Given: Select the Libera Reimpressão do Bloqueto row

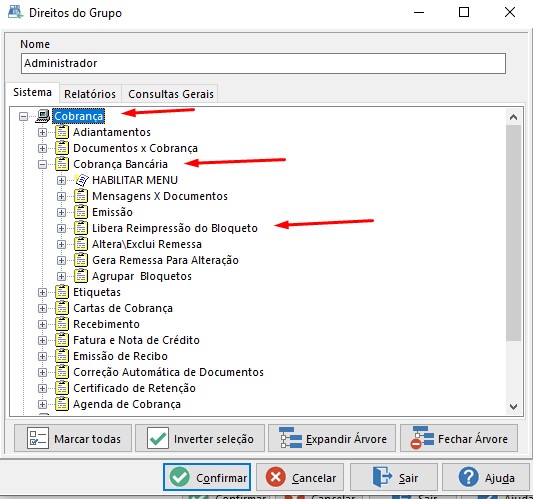Looking at the screenshot, I should click(x=175, y=228).
